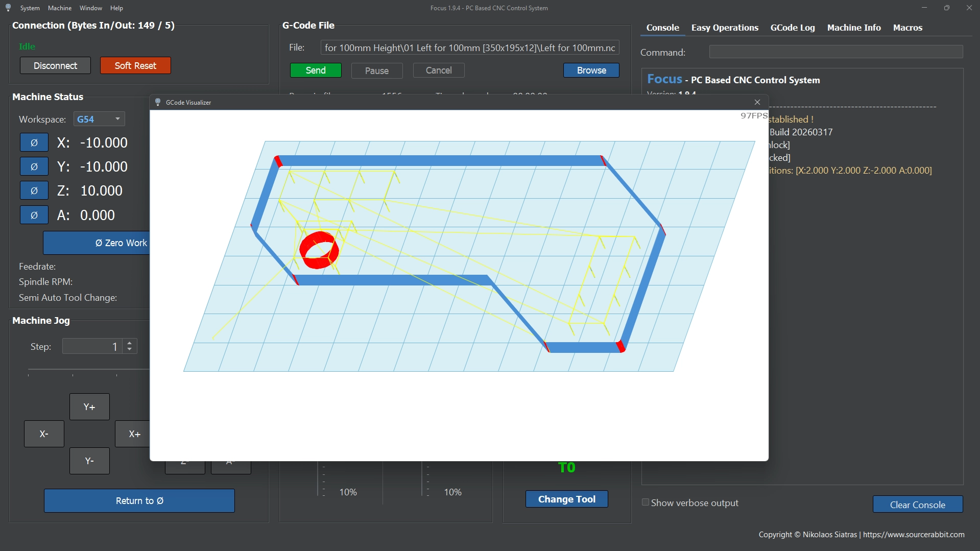Image resolution: width=980 pixels, height=551 pixels.
Task: Switch to the Macros tab
Action: 907,28
